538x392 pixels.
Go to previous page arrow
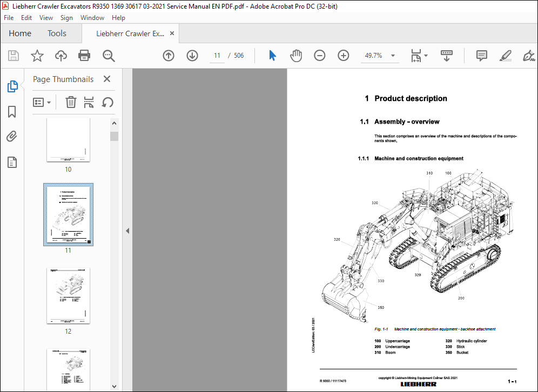coord(169,56)
